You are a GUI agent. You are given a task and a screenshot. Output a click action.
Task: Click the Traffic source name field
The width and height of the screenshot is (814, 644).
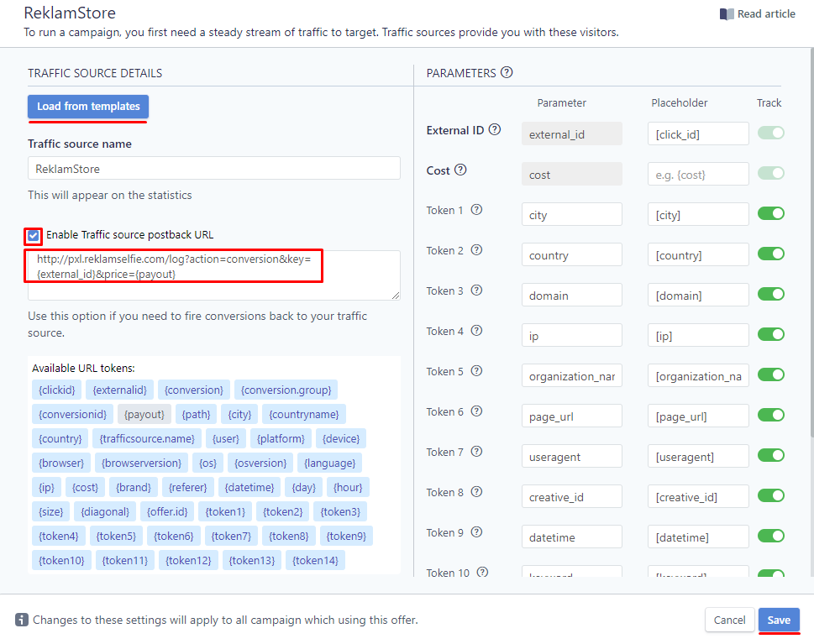(x=214, y=169)
